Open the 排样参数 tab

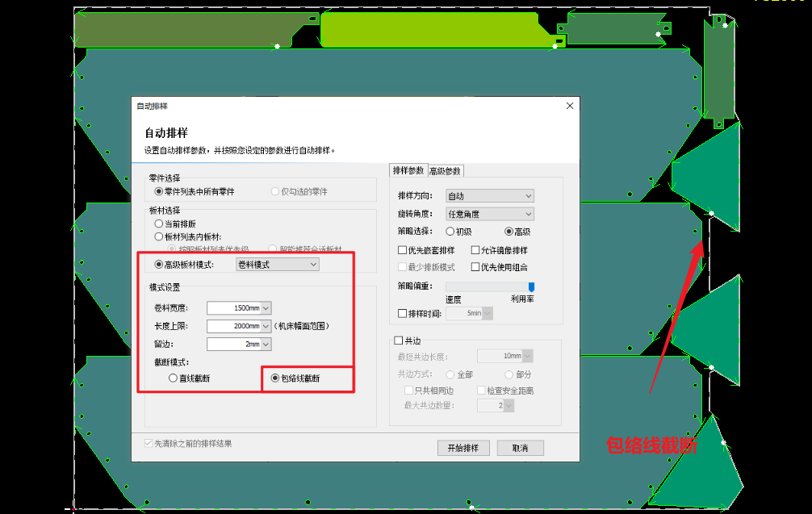pos(408,171)
